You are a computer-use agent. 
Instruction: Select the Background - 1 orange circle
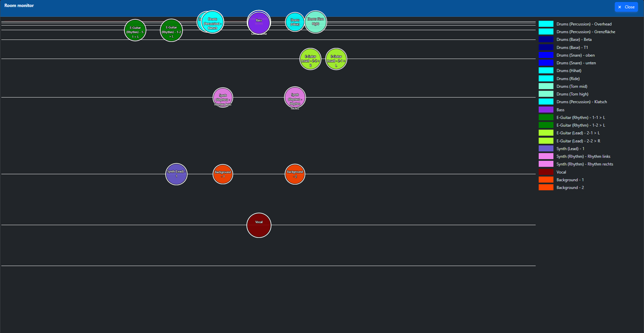tap(223, 174)
